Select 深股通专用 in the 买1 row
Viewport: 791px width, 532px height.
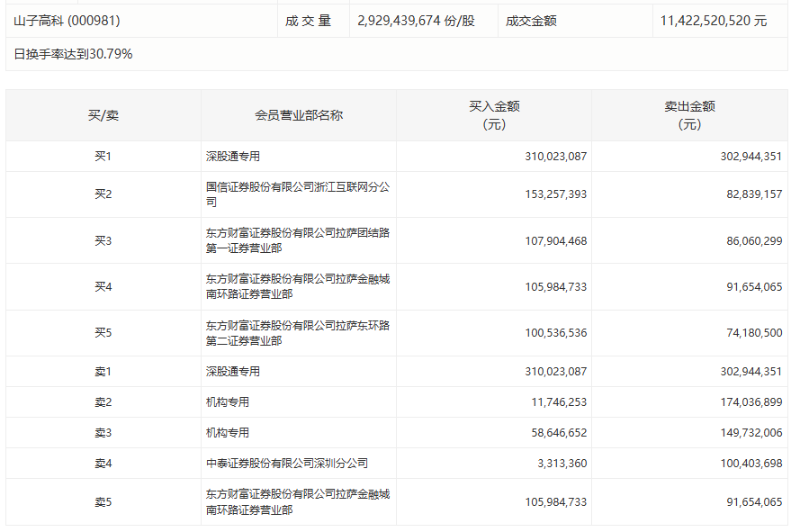(x=233, y=157)
